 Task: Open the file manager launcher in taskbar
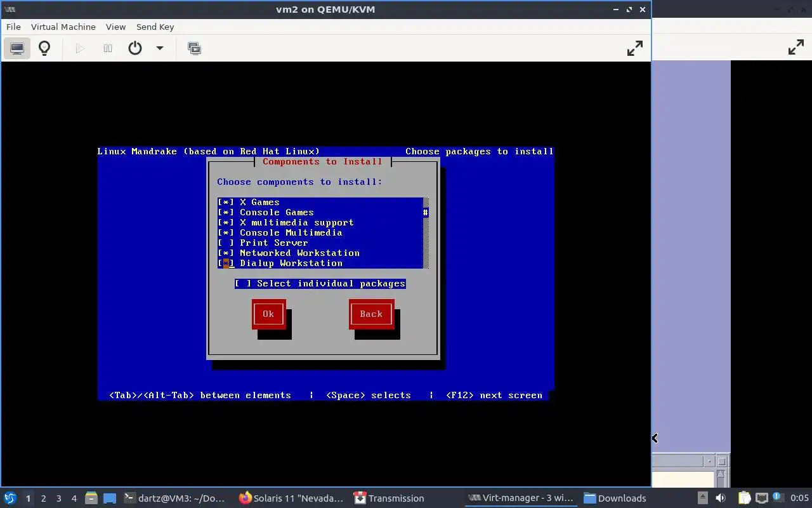(x=91, y=498)
